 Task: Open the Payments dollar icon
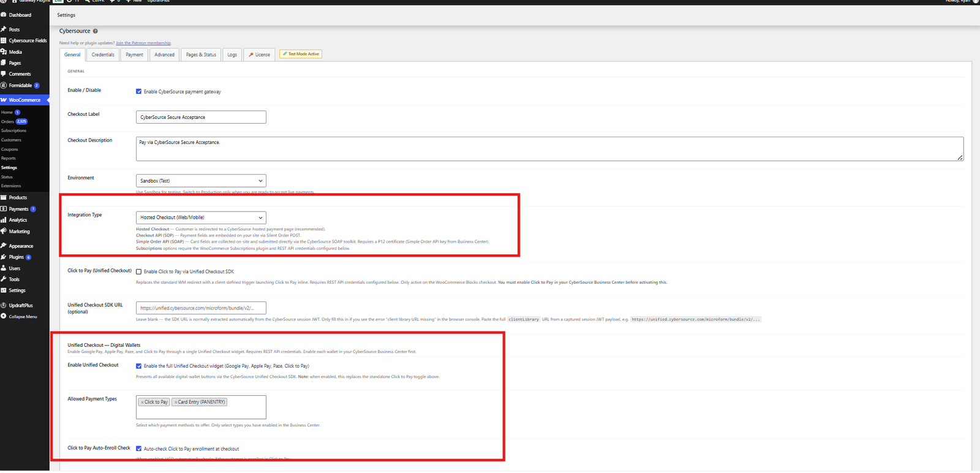[x=4, y=209]
